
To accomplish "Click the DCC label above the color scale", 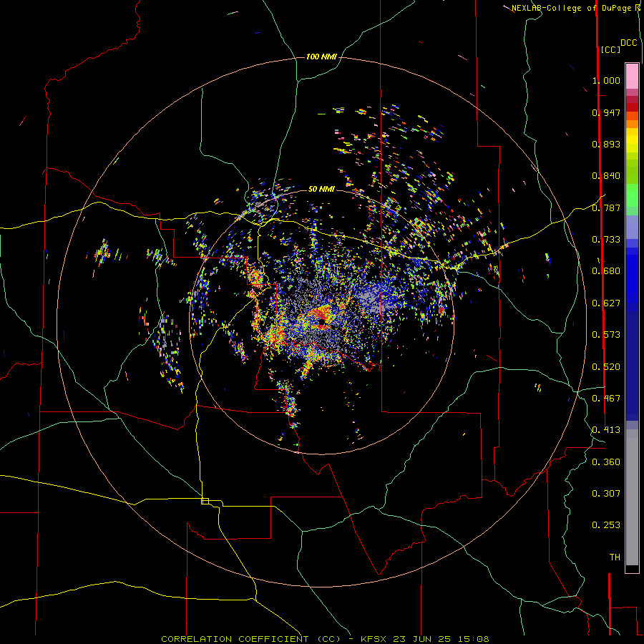I will (x=628, y=42).
